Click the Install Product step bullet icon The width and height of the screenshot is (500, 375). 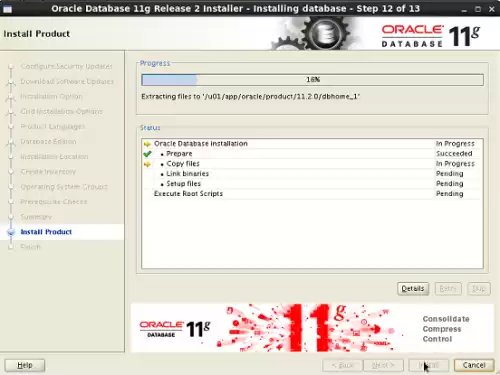click(11, 232)
